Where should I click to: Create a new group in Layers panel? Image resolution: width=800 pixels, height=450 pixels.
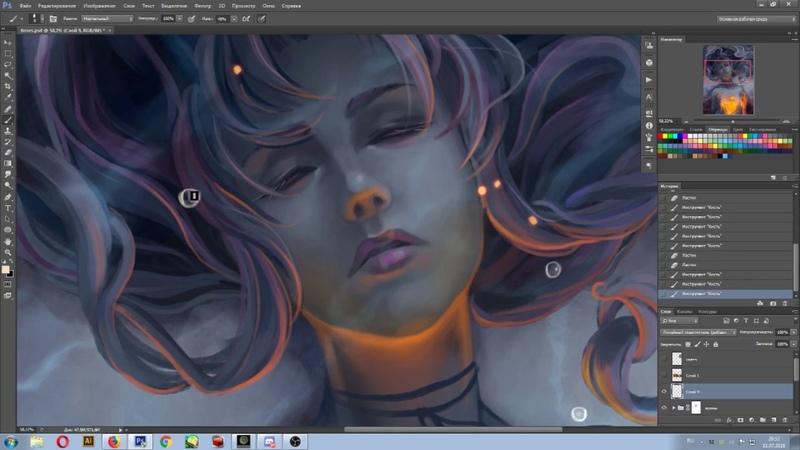pos(763,420)
